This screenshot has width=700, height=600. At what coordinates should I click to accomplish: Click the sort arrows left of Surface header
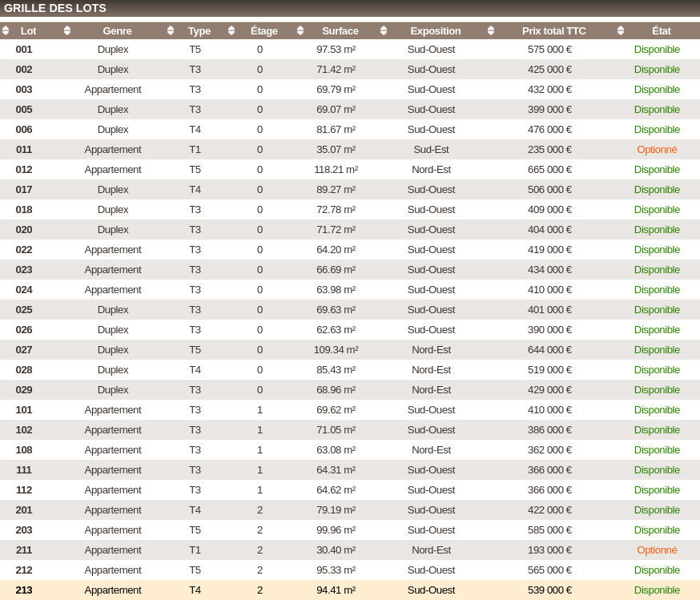[x=300, y=30]
